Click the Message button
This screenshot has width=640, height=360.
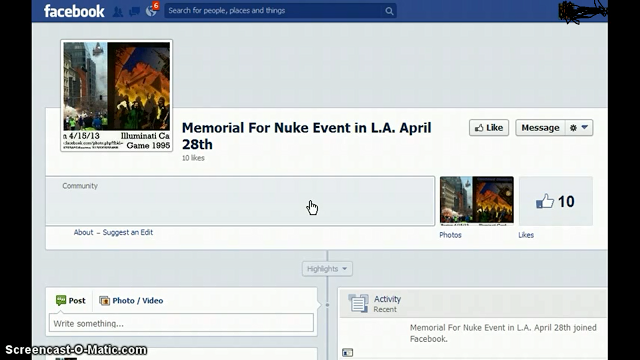540,128
